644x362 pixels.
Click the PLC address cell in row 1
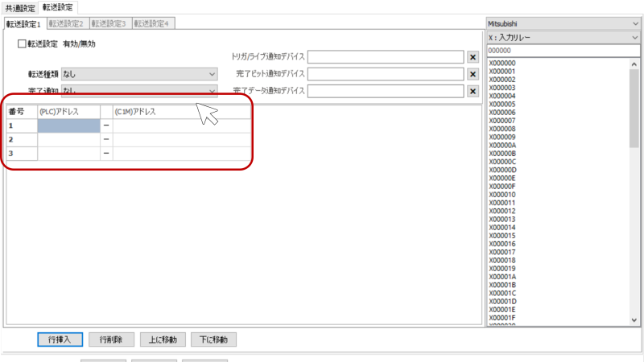click(x=68, y=126)
